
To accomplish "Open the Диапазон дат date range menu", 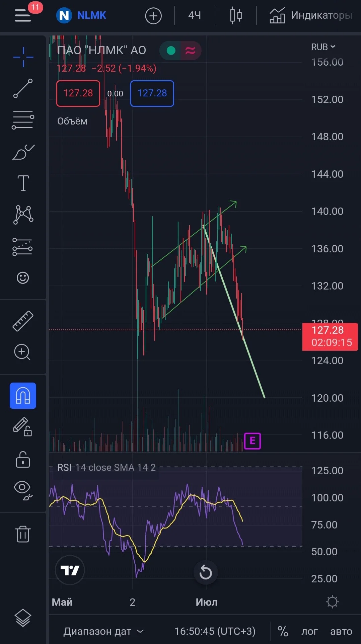I will 104,631.
